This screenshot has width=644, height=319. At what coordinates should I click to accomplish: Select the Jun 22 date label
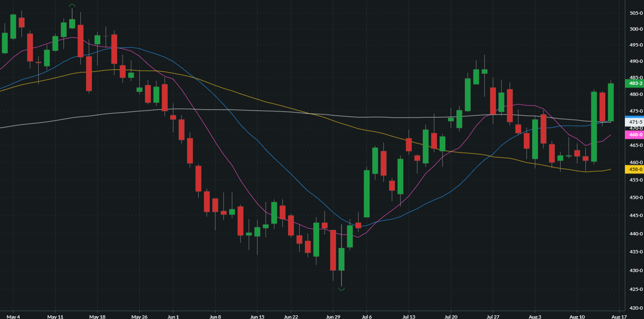(x=291, y=317)
